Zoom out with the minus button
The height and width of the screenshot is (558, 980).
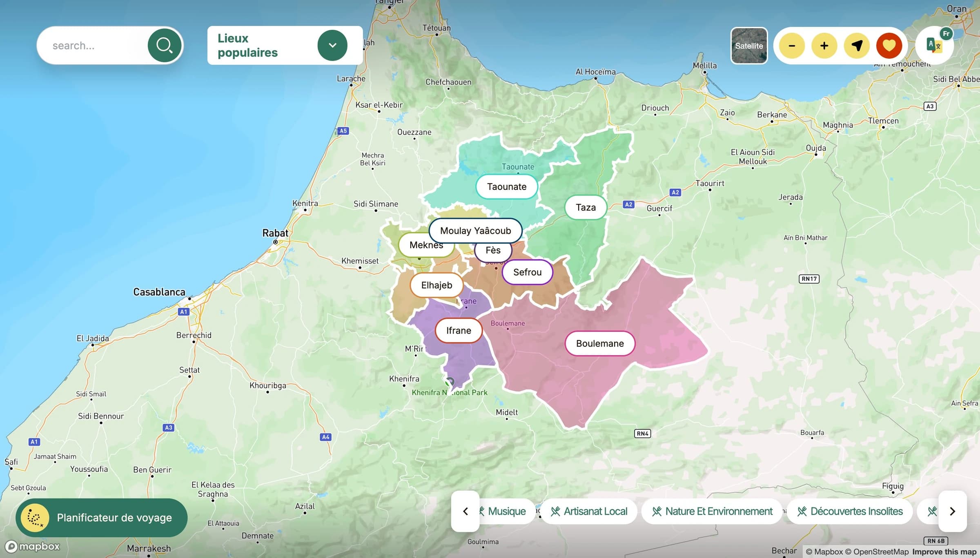pyautogui.click(x=792, y=45)
